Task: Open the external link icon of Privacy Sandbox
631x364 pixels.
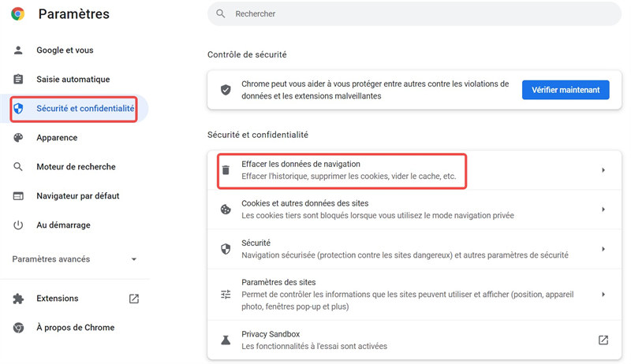Action: (x=603, y=340)
